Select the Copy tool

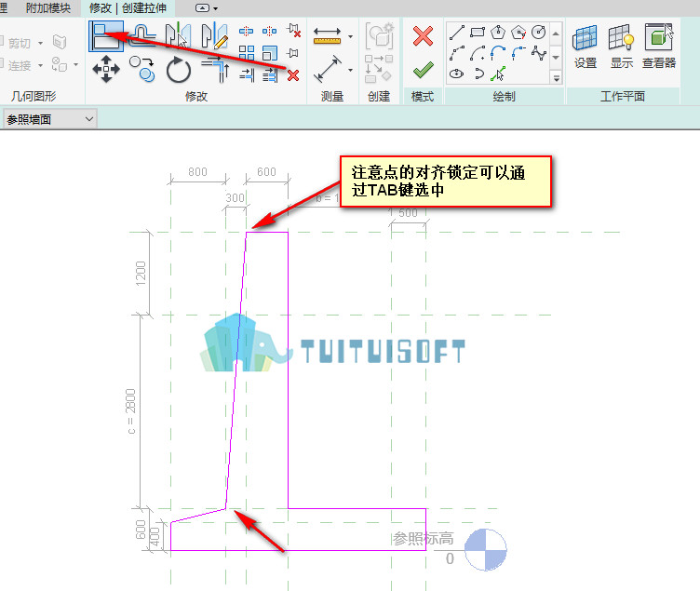click(142, 69)
